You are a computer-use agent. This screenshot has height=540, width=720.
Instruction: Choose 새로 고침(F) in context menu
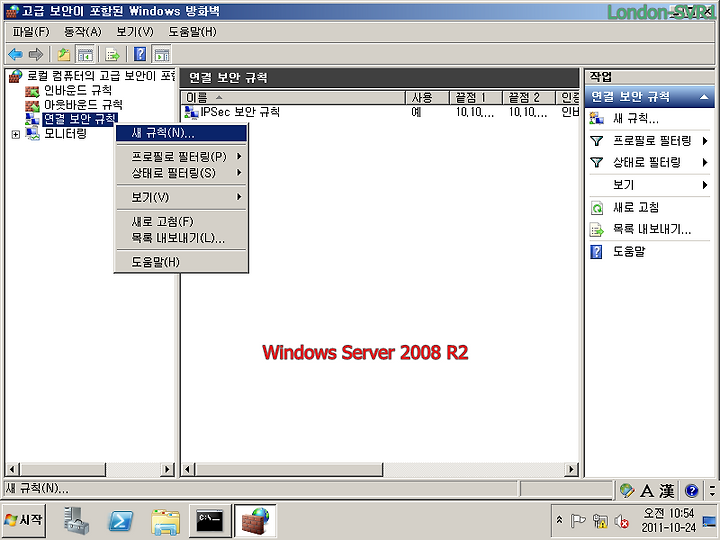pyautogui.click(x=181, y=222)
